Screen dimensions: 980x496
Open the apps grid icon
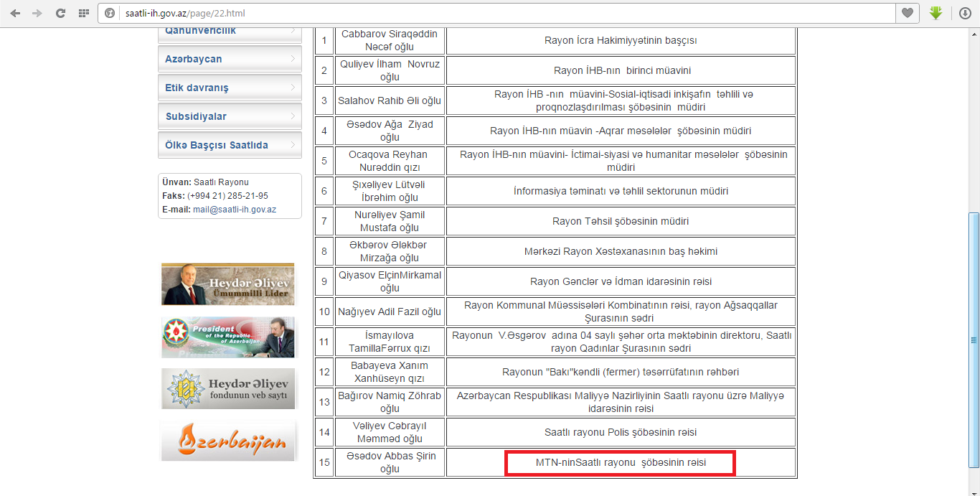click(83, 13)
